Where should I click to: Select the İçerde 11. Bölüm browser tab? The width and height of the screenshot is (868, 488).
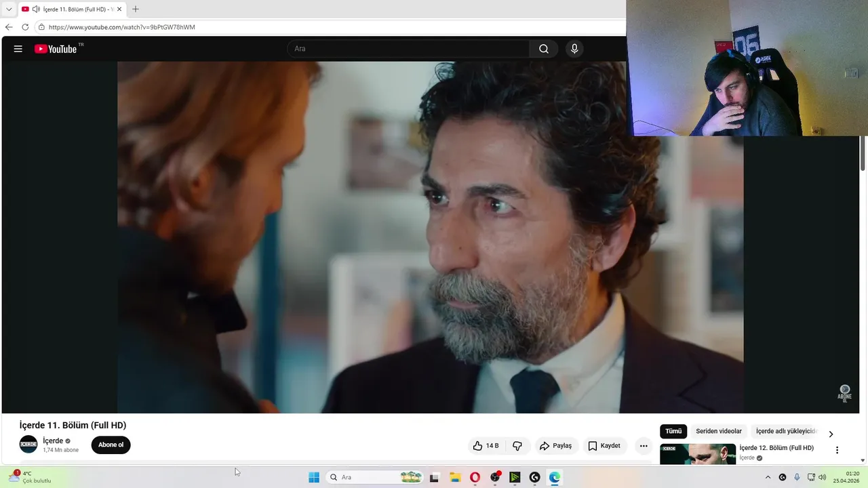71,9
